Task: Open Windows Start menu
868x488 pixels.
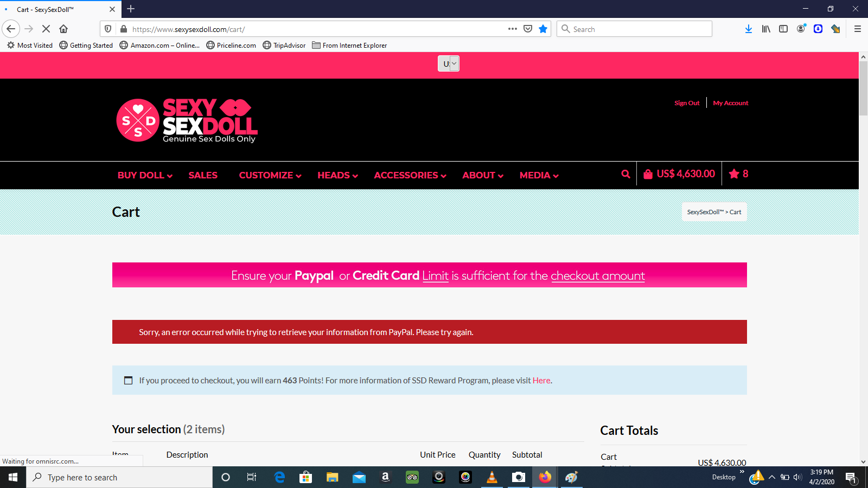Action: (x=13, y=477)
